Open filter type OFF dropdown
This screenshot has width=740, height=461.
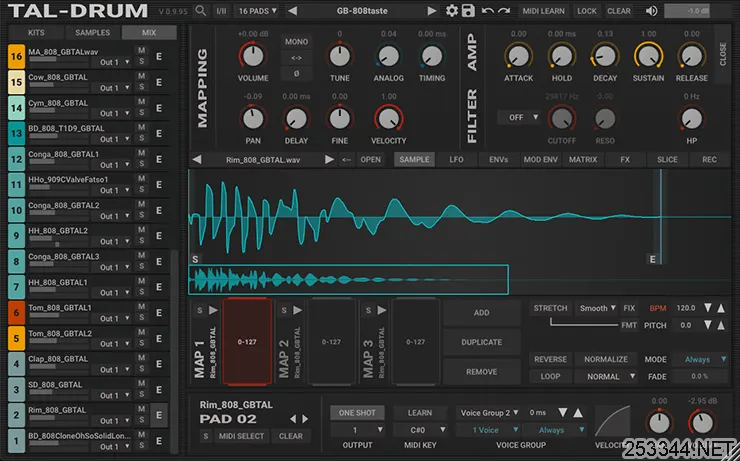coord(520,117)
